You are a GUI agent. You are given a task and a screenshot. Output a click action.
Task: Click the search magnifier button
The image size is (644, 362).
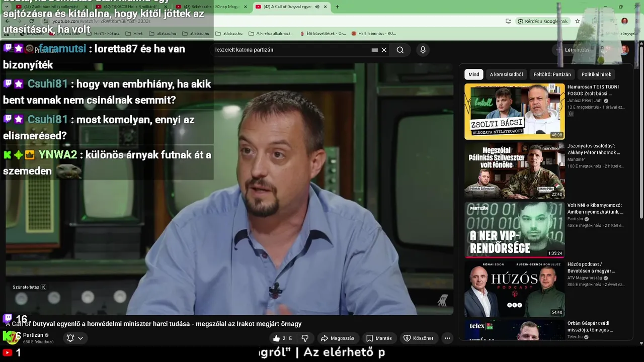(400, 50)
